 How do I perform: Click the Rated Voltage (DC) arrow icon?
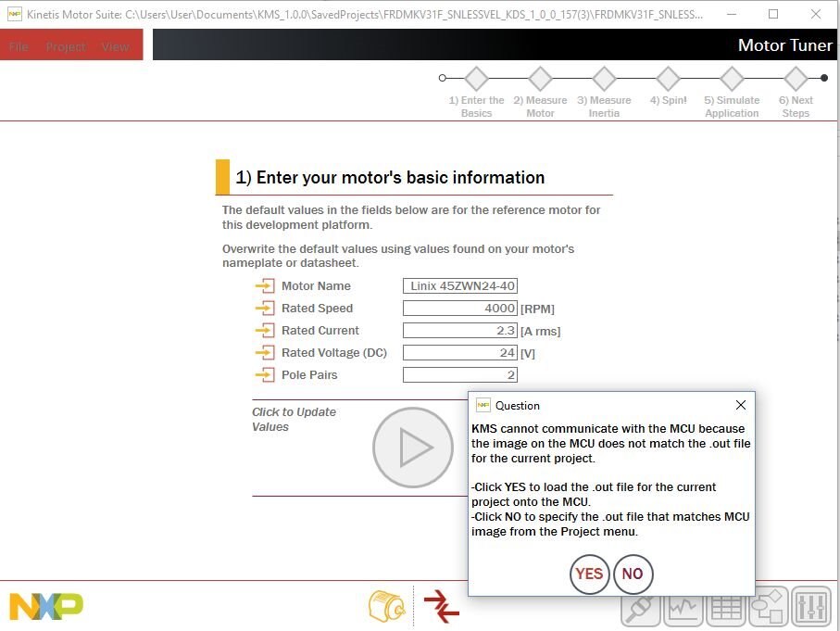click(265, 353)
